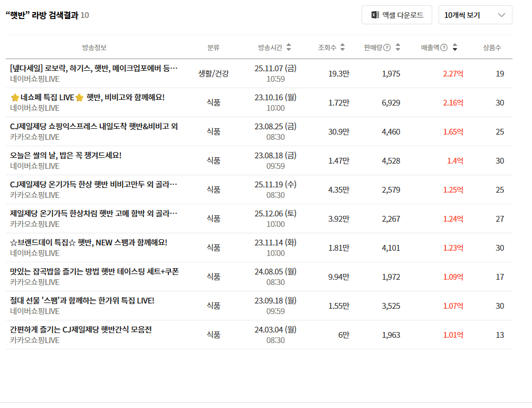The height and width of the screenshot is (408, 532).
Task: Select 절대 선물 '스팸' 한가위 특집 broadcast
Action: pyautogui.click(x=82, y=300)
